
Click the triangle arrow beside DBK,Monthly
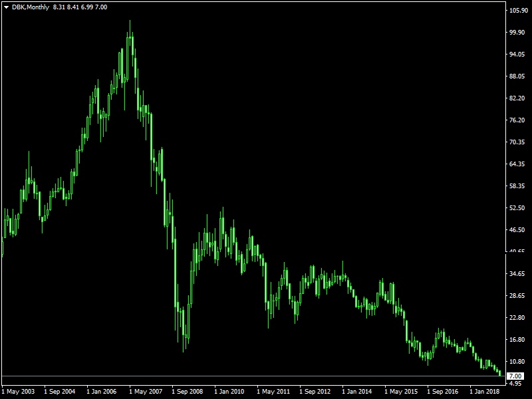tap(6, 7)
